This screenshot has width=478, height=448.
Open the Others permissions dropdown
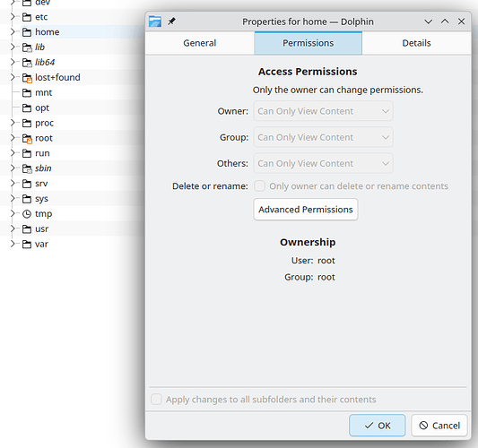tap(324, 164)
